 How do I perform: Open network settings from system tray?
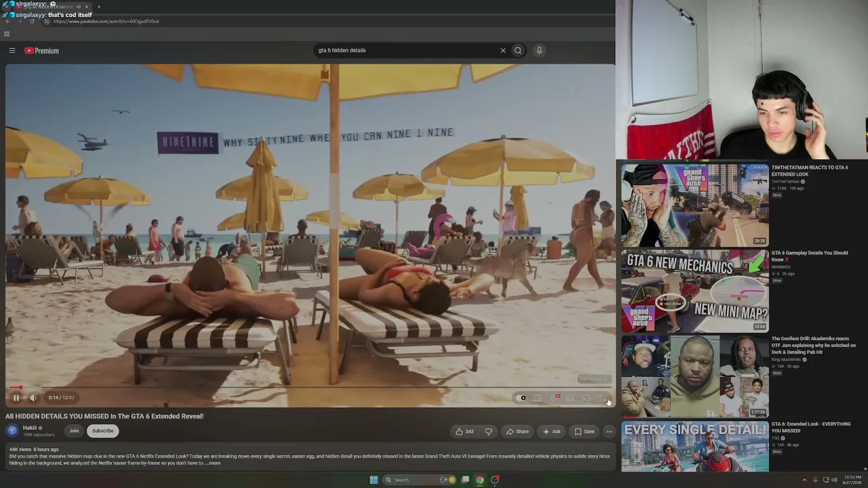point(825,480)
